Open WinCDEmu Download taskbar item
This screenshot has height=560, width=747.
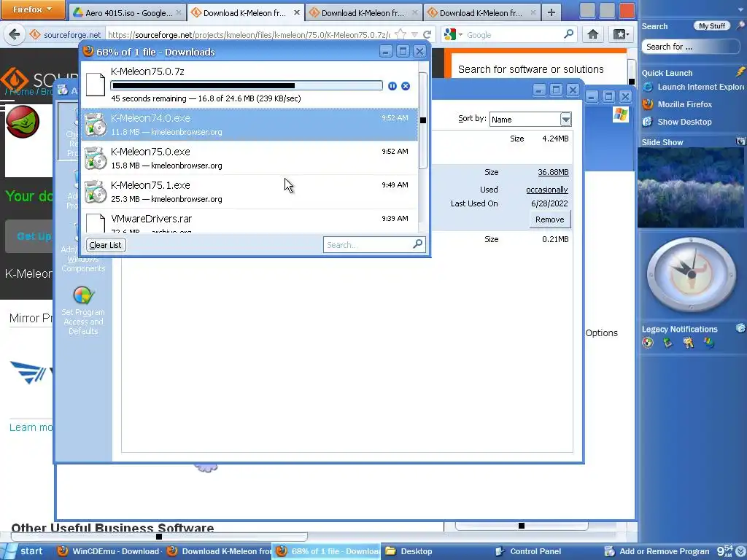click(109, 551)
